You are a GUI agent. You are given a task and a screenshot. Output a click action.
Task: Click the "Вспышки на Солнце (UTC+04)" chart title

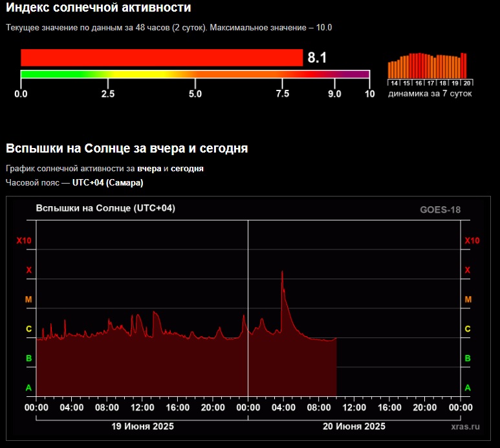point(105,209)
